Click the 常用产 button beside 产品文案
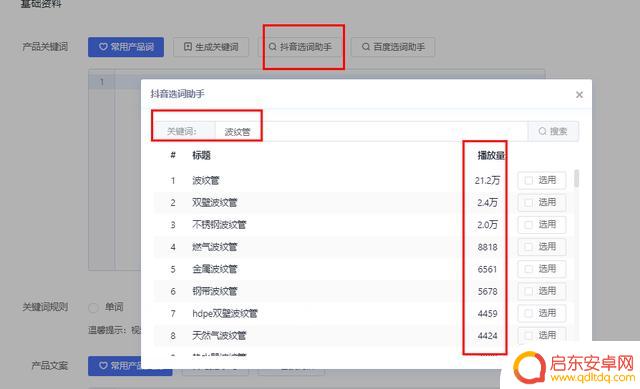The image size is (640, 389). pyautogui.click(x=130, y=366)
